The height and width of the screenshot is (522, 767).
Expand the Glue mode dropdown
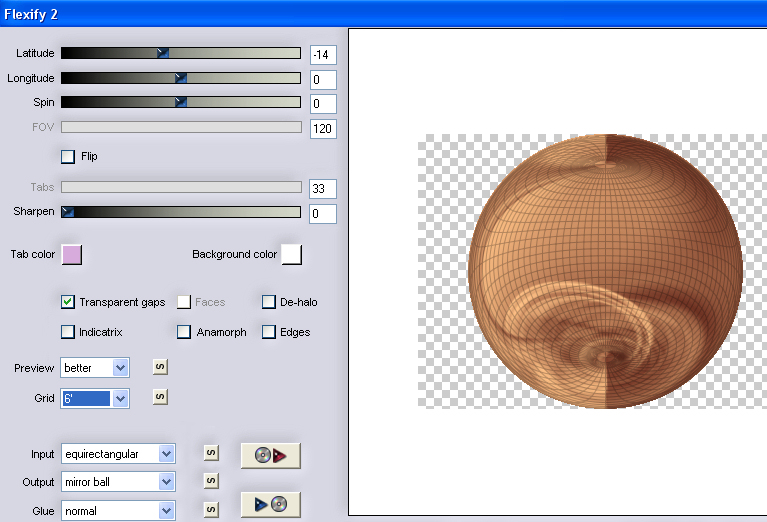166,511
